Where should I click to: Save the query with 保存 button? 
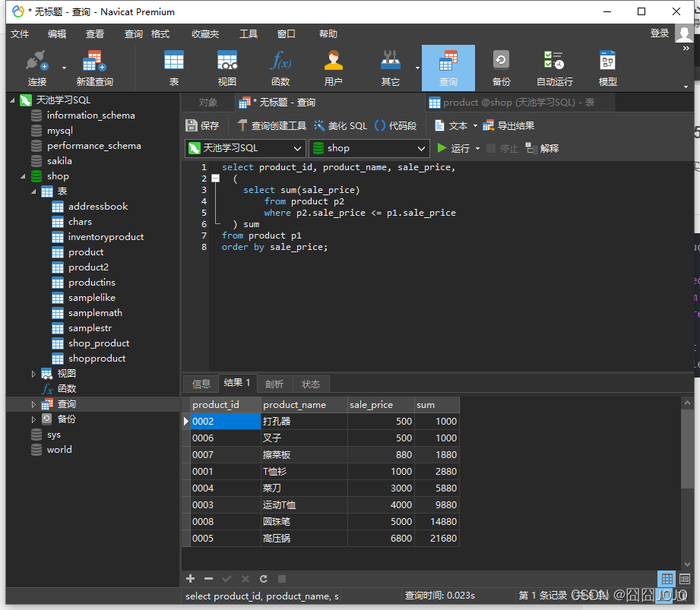[202, 126]
